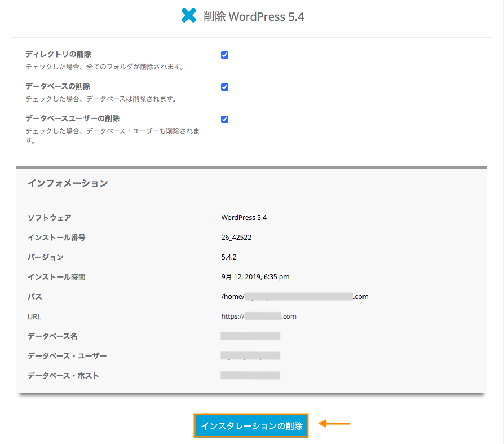Toggle the データベースの削除 checkbox
The height and width of the screenshot is (444, 504).
225,87
